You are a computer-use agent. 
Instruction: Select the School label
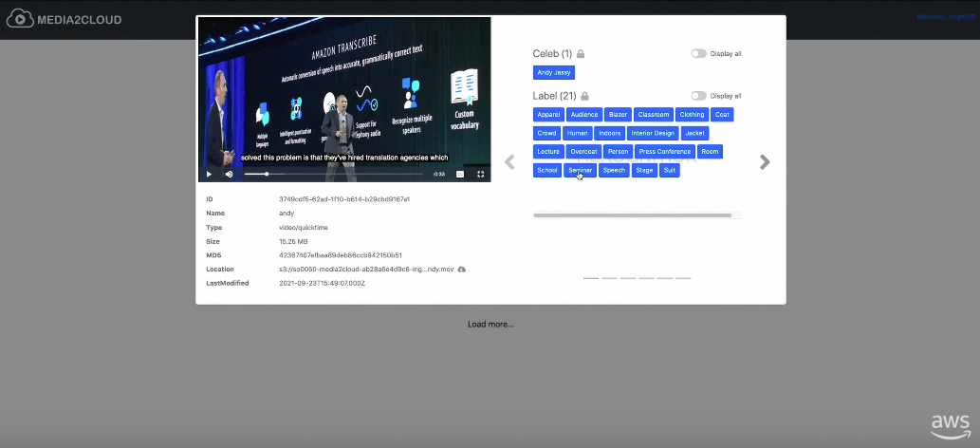coord(547,170)
